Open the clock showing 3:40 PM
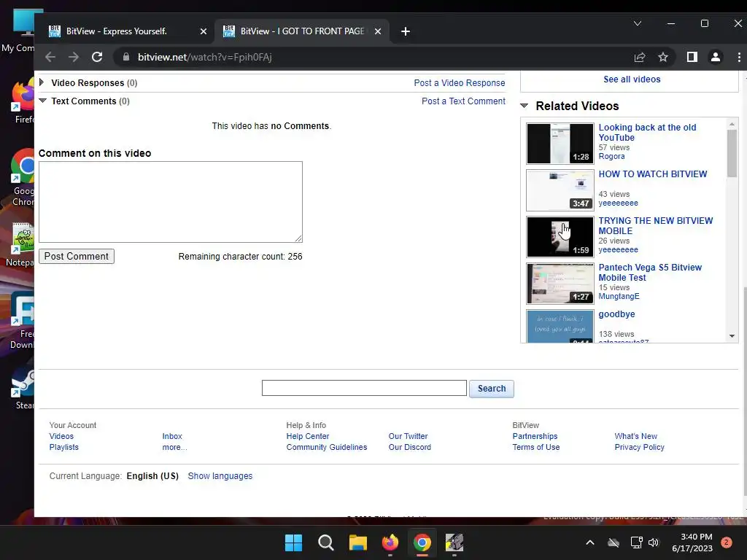The width and height of the screenshot is (747, 560). pos(692,542)
